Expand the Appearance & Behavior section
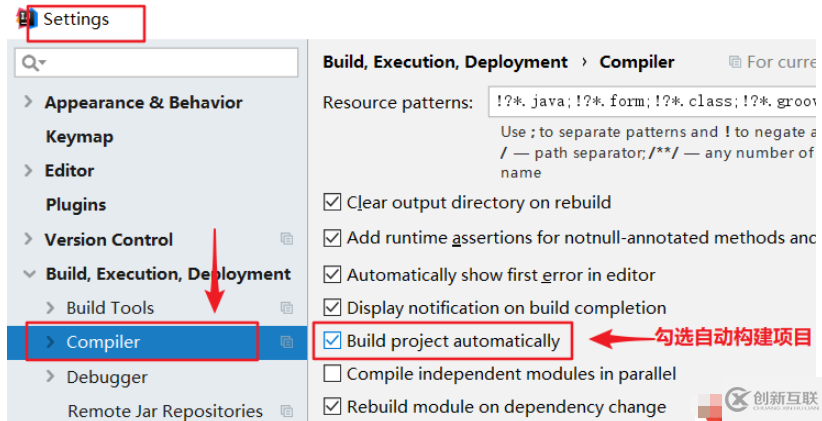 (28, 102)
